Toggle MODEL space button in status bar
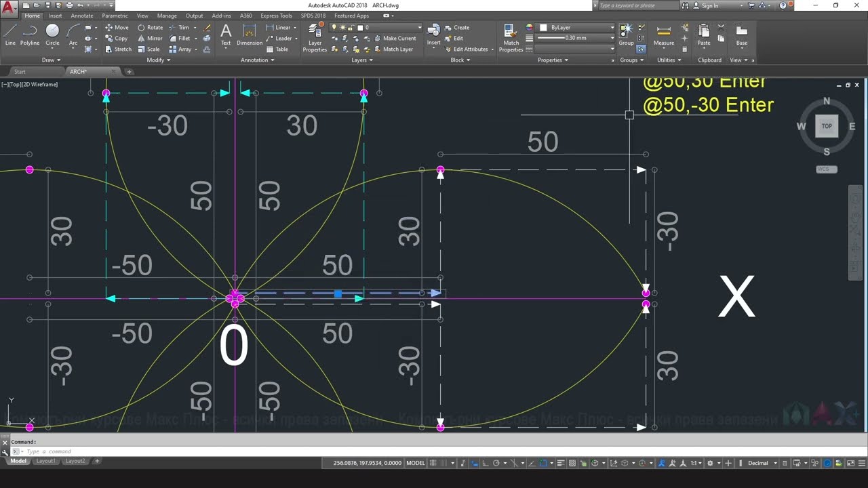The height and width of the screenshot is (488, 868). (x=415, y=463)
